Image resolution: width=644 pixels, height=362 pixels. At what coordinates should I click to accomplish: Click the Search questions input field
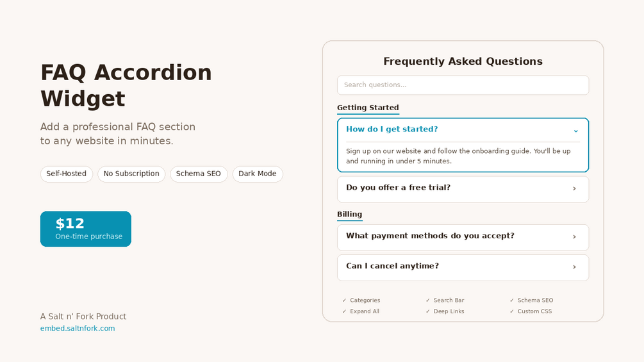point(463,85)
